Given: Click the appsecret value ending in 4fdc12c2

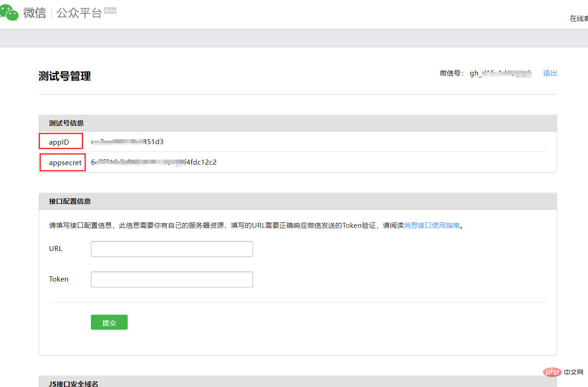Looking at the screenshot, I should coord(154,162).
